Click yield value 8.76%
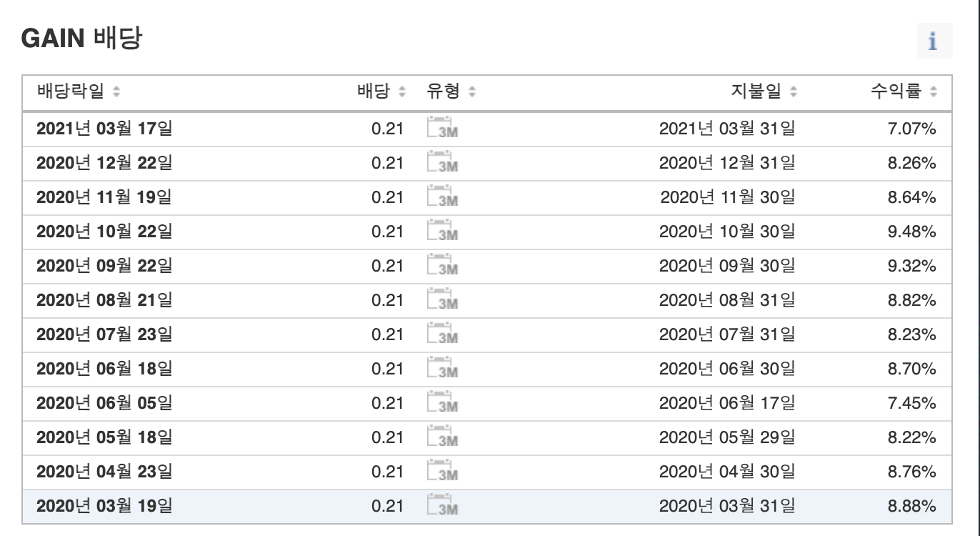980x536 pixels. [912, 472]
